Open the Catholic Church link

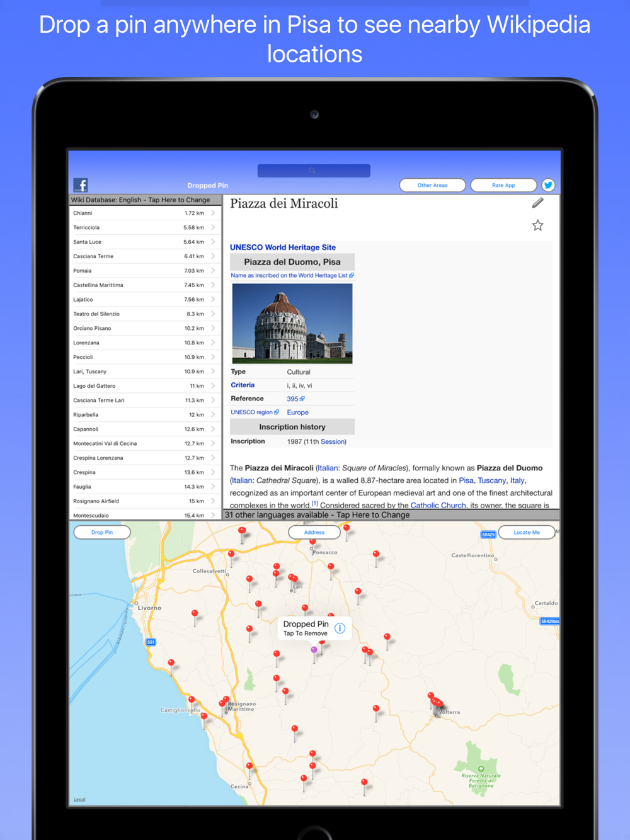[x=438, y=505]
